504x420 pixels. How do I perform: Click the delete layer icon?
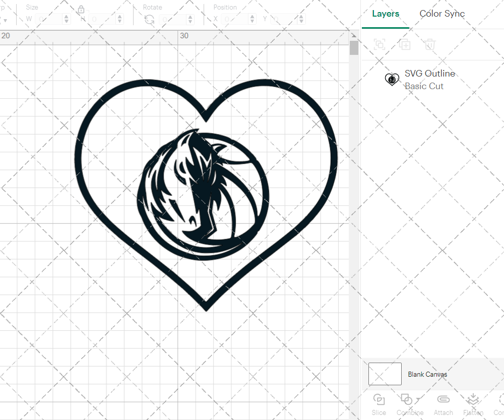pyautogui.click(x=430, y=44)
